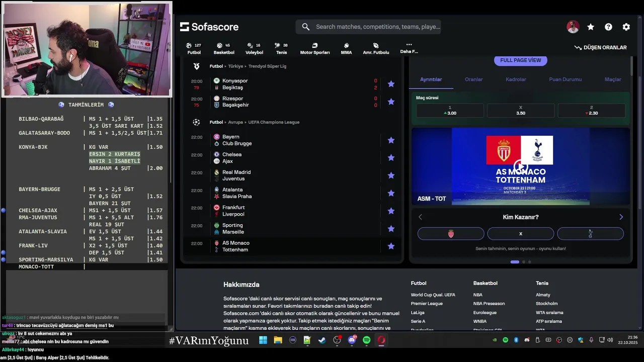This screenshot has width=644, height=362.
Task: Open NBA footer link
Action: coord(477,295)
